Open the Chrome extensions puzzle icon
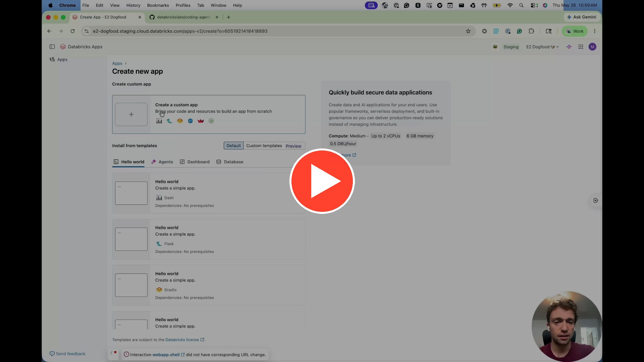This screenshot has height=362, width=644. coord(531,31)
